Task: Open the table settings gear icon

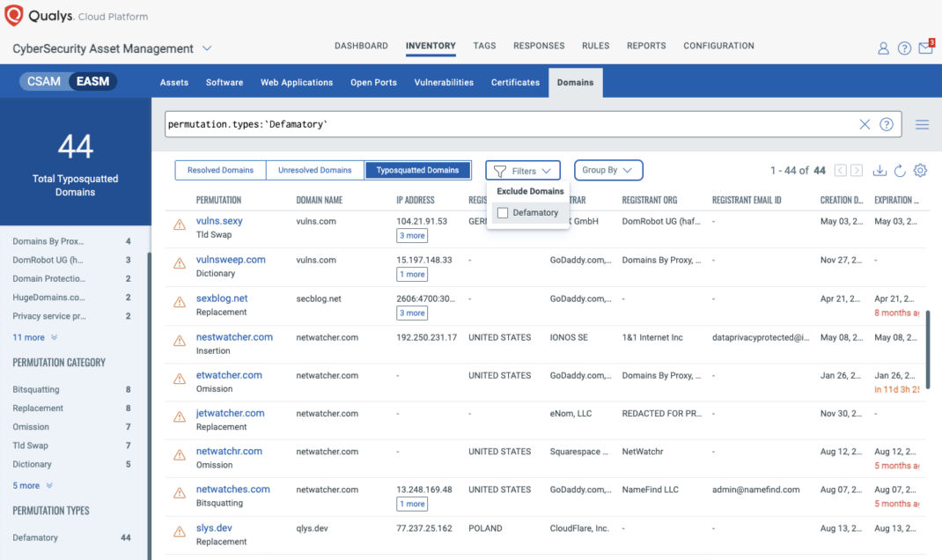Action: point(920,170)
